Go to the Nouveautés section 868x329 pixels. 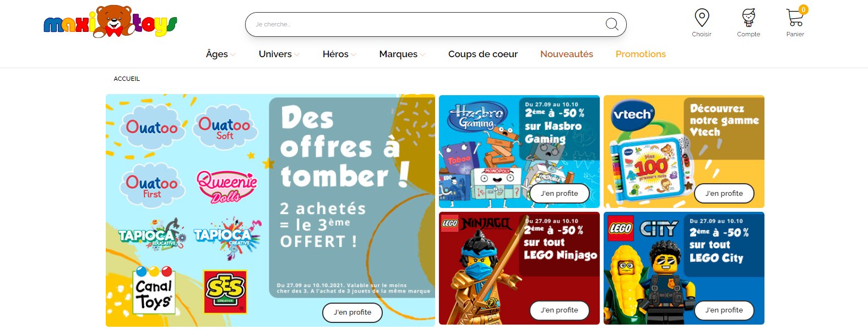[567, 54]
